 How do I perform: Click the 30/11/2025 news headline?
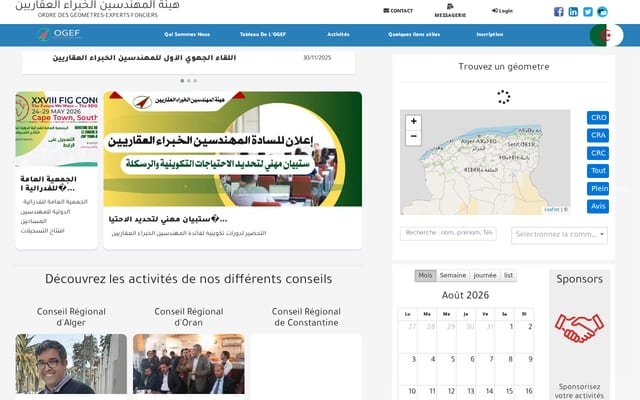[x=144, y=58]
